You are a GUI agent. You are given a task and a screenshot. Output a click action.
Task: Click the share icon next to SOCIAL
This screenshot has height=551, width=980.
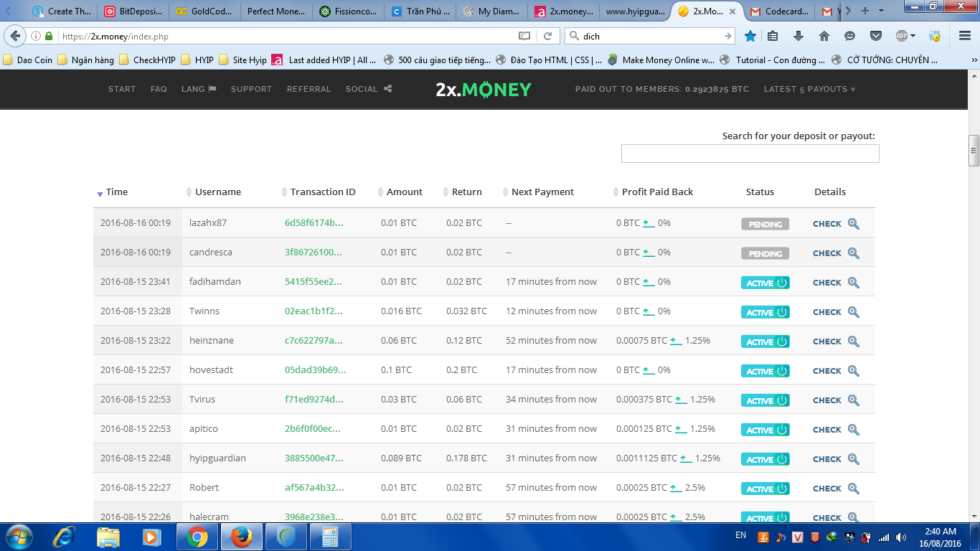pos(388,89)
